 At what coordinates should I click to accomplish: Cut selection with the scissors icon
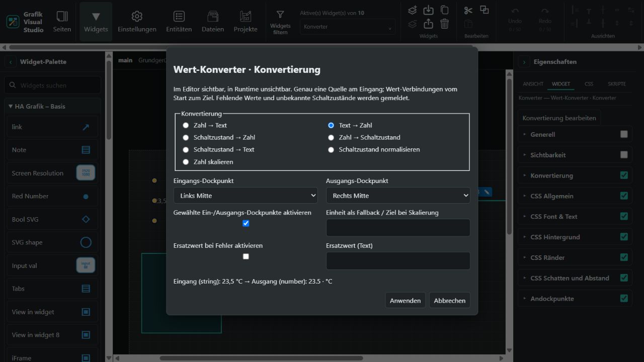pos(468,10)
